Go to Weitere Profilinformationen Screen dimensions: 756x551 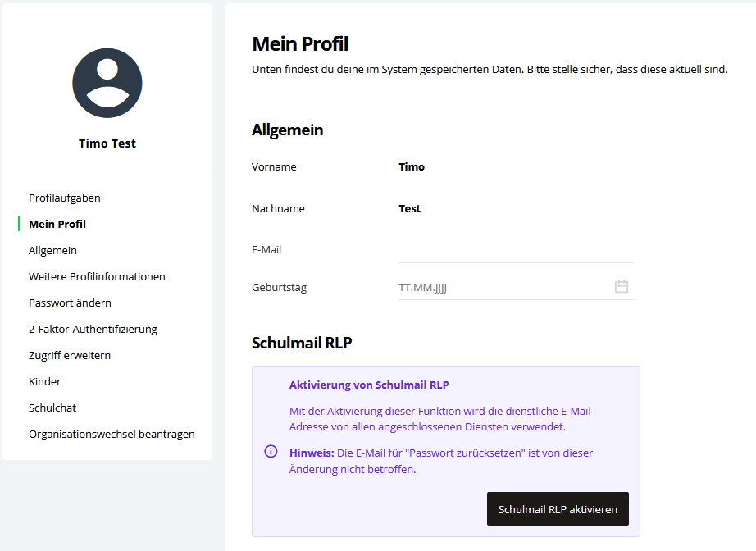tap(97, 276)
